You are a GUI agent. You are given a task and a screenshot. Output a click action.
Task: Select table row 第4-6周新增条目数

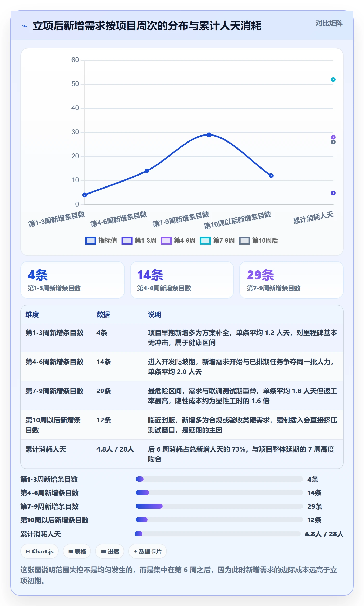182,367
